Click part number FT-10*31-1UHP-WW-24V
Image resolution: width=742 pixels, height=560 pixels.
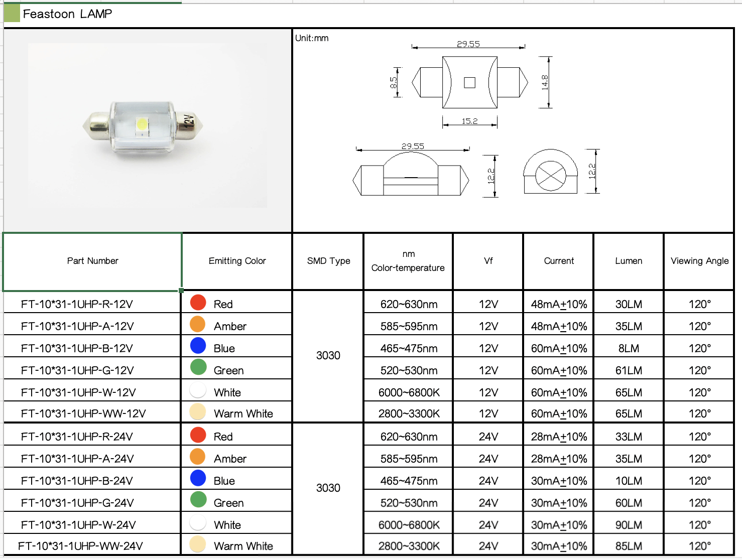click(x=80, y=545)
